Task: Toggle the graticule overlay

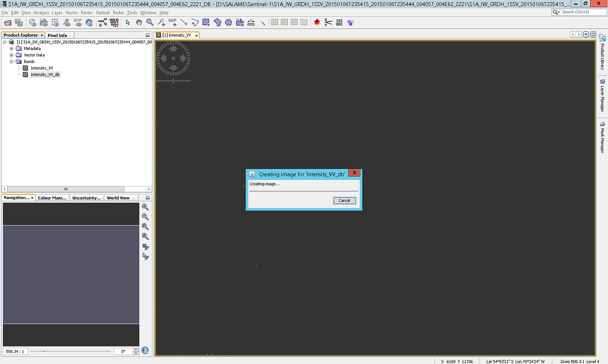Action: (x=56, y=22)
